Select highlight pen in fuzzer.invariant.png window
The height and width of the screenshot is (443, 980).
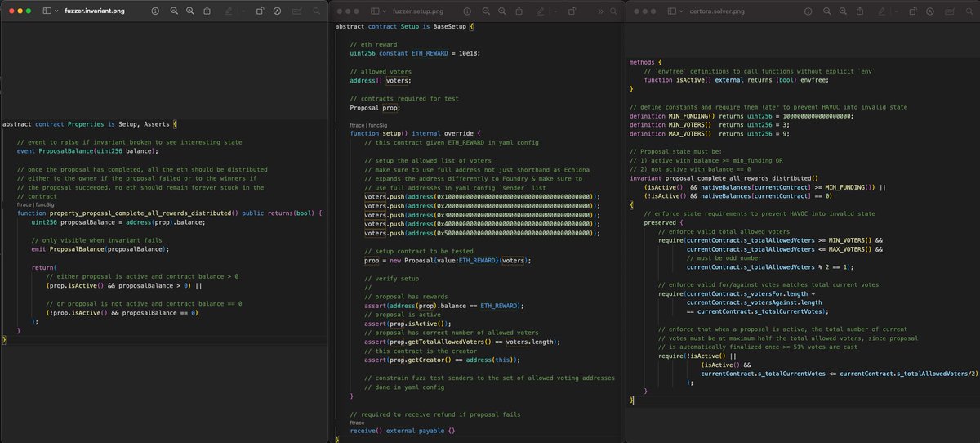pos(229,11)
